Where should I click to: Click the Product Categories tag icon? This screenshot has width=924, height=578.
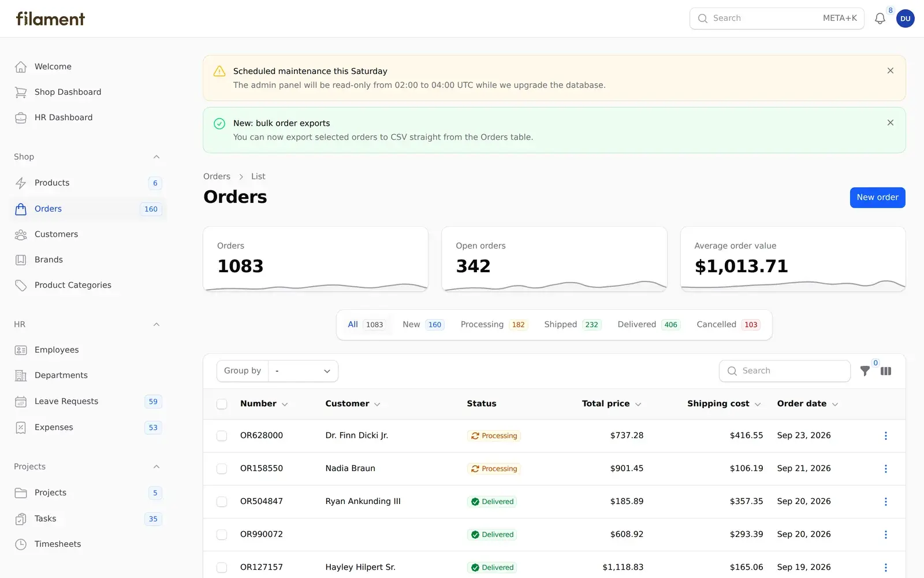point(21,286)
